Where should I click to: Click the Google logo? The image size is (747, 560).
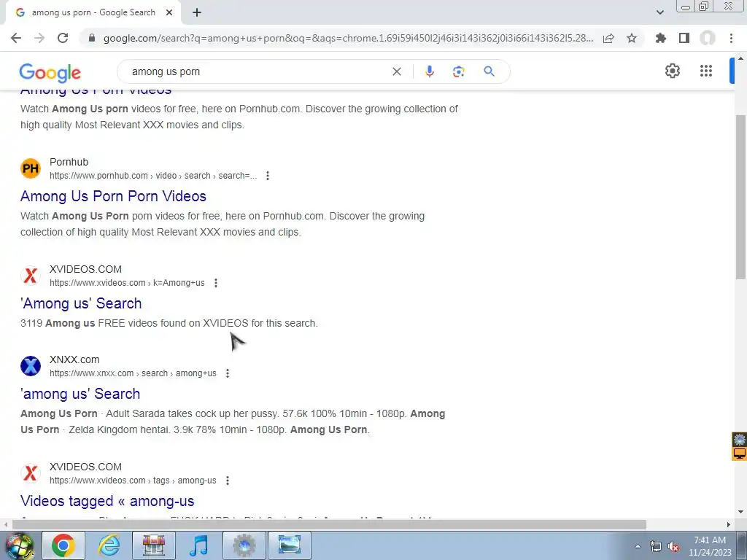(x=50, y=72)
